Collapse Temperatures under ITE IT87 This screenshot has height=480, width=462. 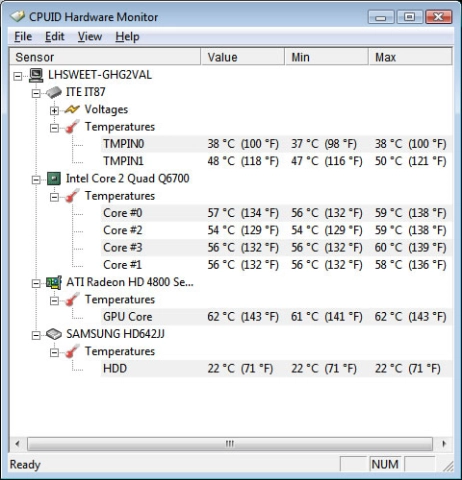54,128
